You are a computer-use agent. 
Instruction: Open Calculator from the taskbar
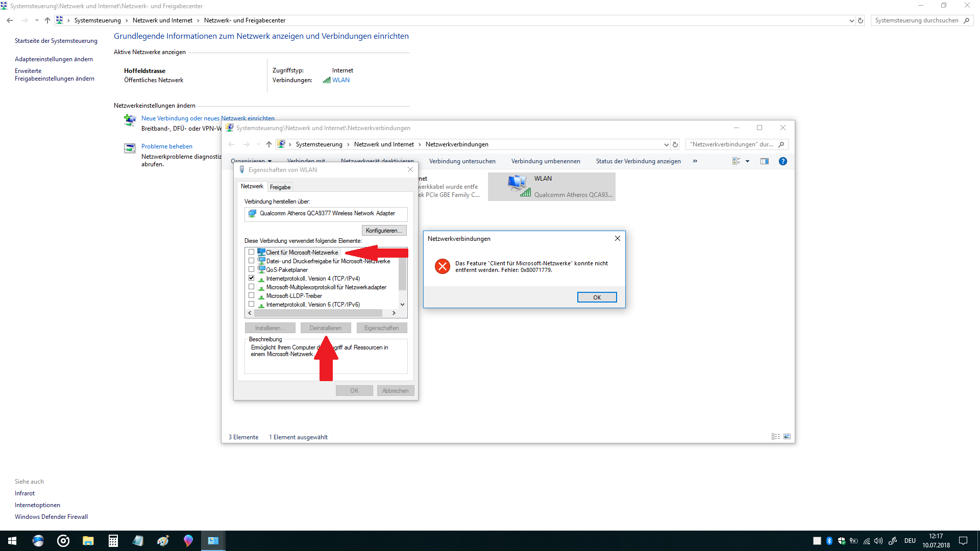(113, 541)
